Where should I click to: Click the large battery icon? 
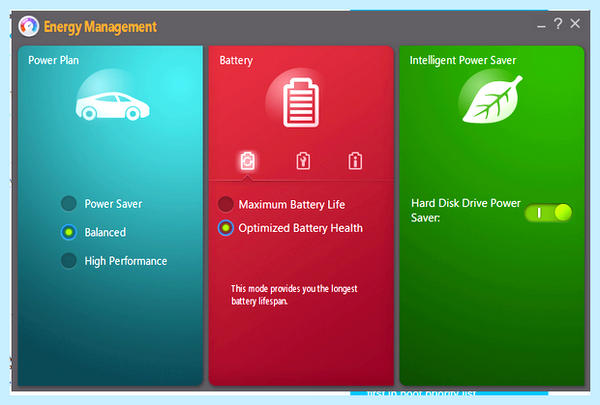[x=301, y=103]
